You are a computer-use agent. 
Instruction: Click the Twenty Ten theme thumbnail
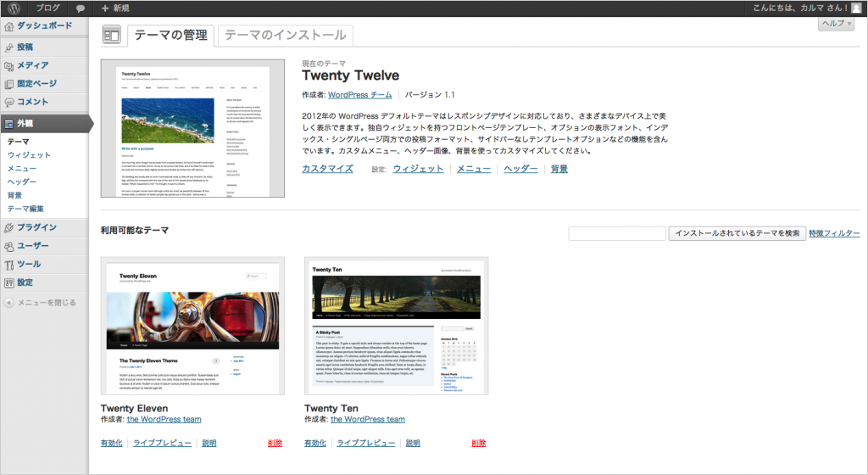[397, 326]
